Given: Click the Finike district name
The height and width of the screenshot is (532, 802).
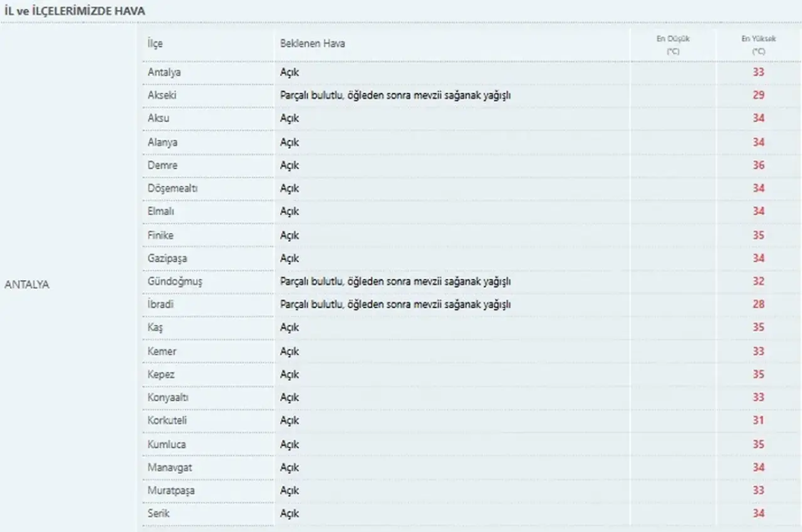Looking at the screenshot, I should (x=160, y=235).
